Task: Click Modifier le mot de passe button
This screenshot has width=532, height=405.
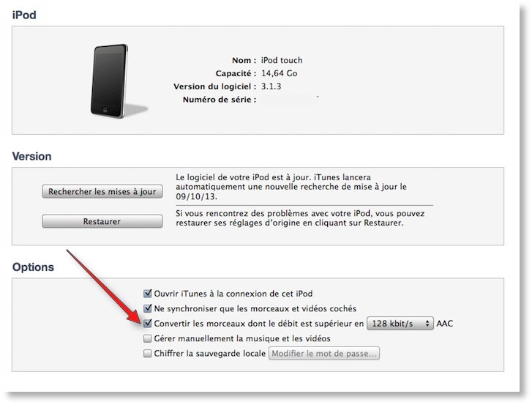Action: point(324,354)
